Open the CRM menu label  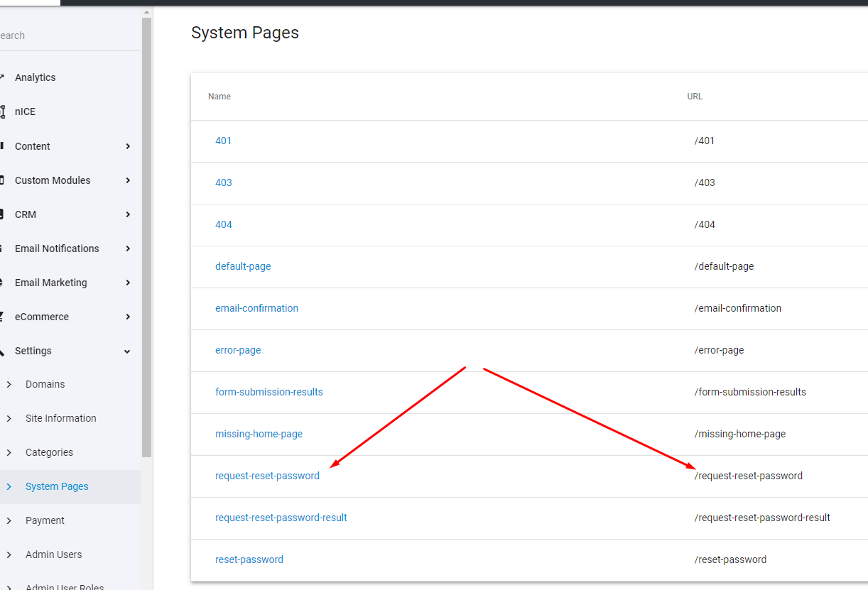pos(26,214)
